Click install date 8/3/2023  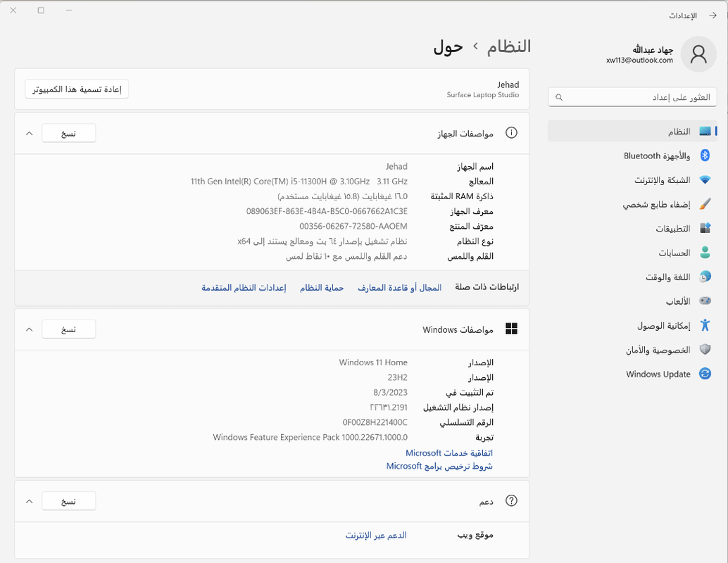390,392
